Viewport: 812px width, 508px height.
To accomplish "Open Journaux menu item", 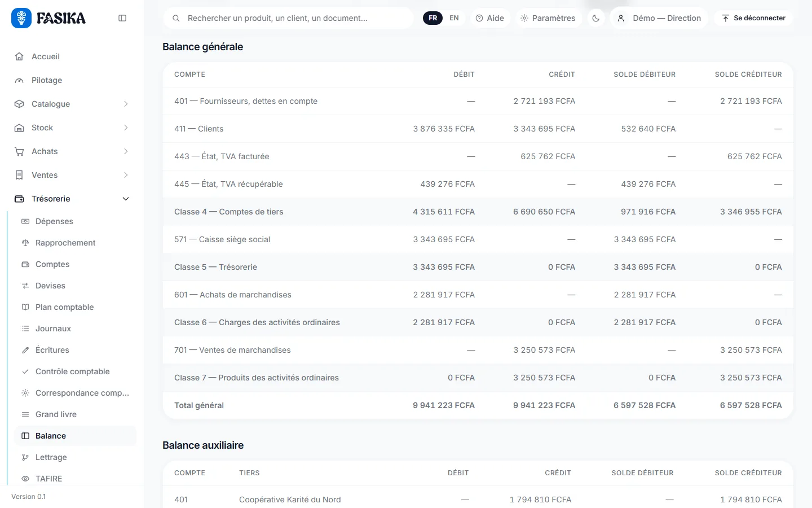I will pyautogui.click(x=76, y=329).
